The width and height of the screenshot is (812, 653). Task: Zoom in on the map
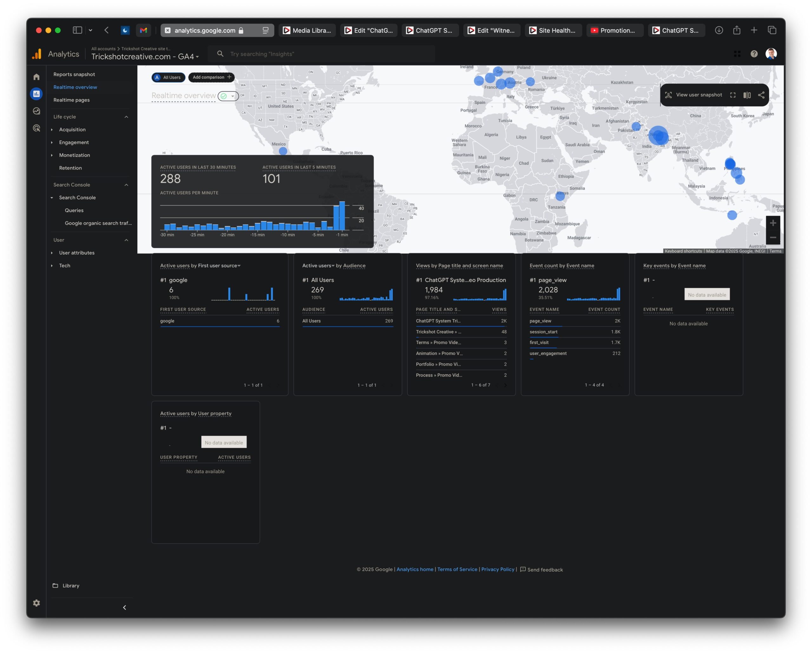[773, 223]
